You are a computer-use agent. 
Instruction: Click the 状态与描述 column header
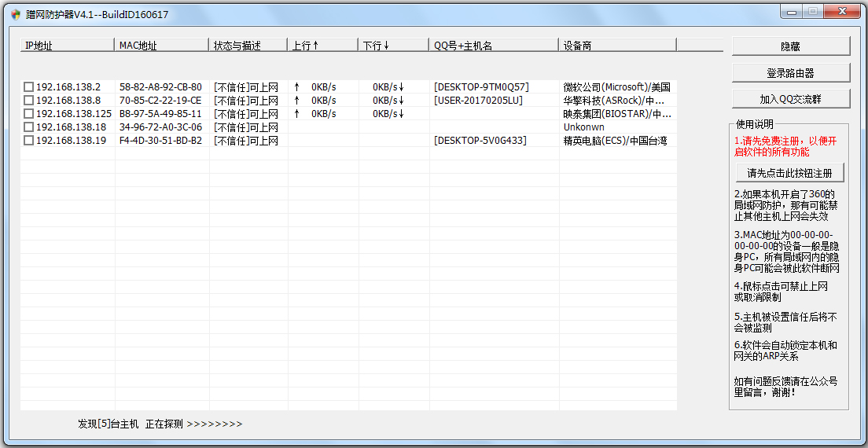[248, 46]
